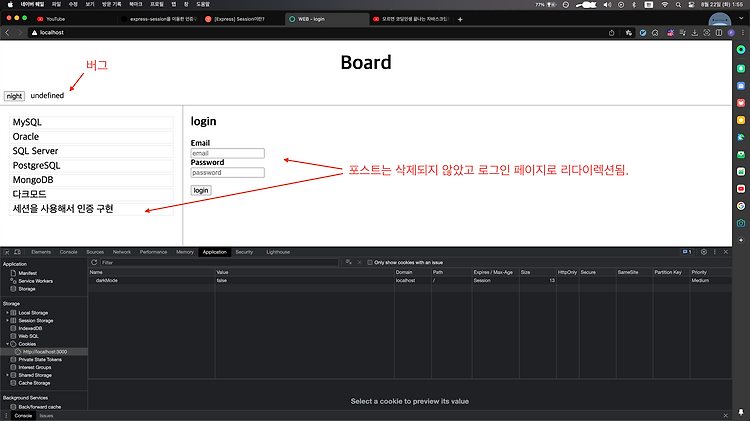750x421 pixels.
Task: Enable Only show cookies with an issue
Action: click(370, 263)
